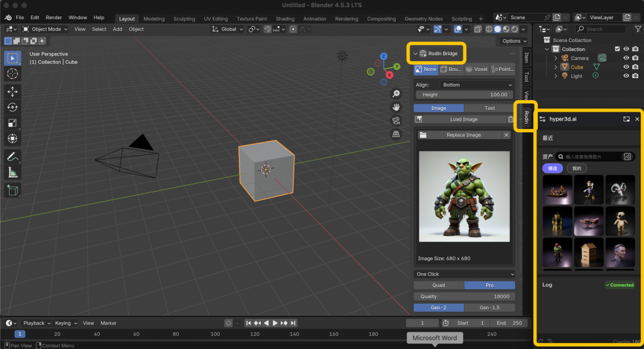
Task: Choose the Add Cube tool
Action: 13,190
